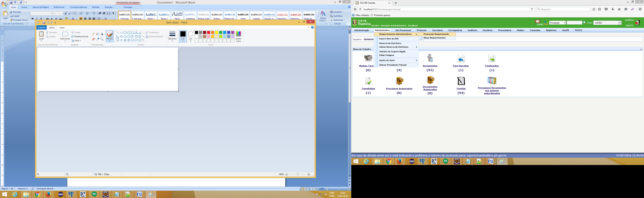Click the Office button in Word
Screen dimensions: 644x198
4,4
